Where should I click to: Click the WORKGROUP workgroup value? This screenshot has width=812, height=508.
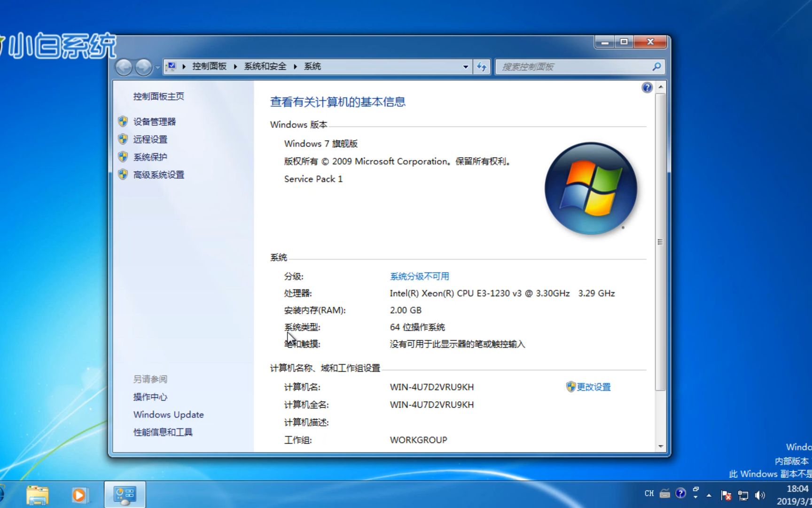pyautogui.click(x=419, y=440)
